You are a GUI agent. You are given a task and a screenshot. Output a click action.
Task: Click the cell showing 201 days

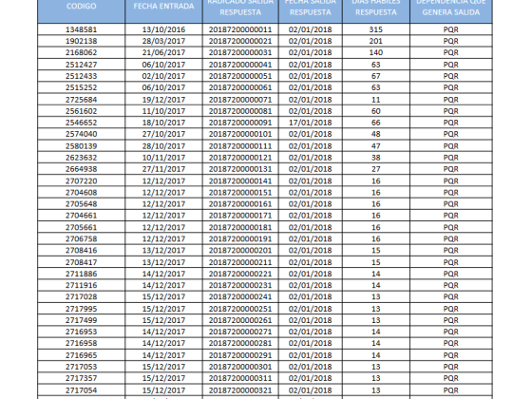(x=376, y=41)
